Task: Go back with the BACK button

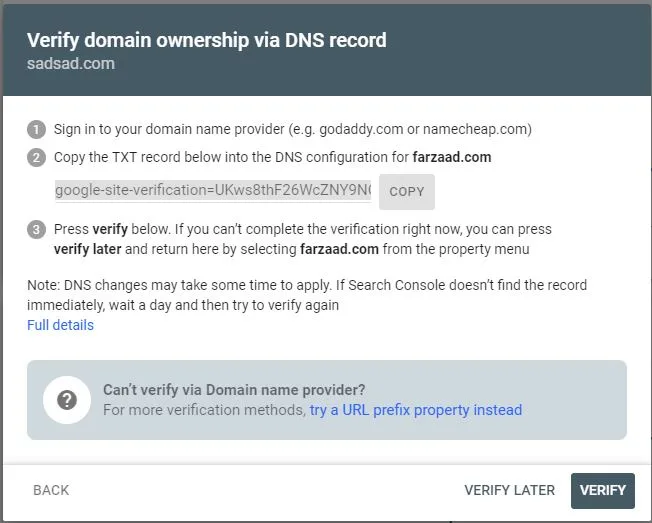Action: click(x=51, y=490)
